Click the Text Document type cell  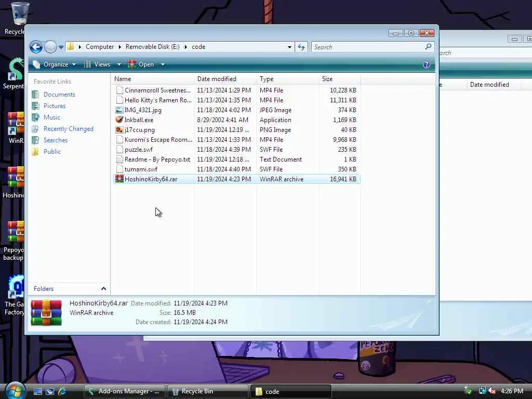(281, 159)
